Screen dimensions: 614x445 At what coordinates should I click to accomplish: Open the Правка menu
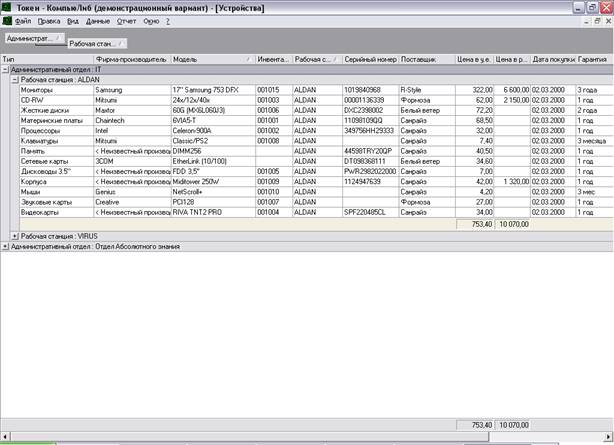[x=48, y=20]
